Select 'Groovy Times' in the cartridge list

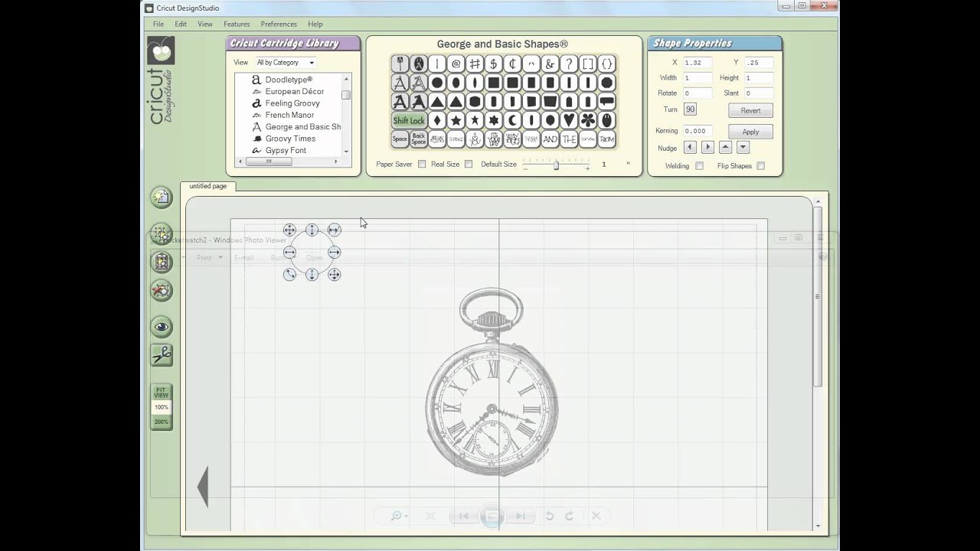(290, 139)
